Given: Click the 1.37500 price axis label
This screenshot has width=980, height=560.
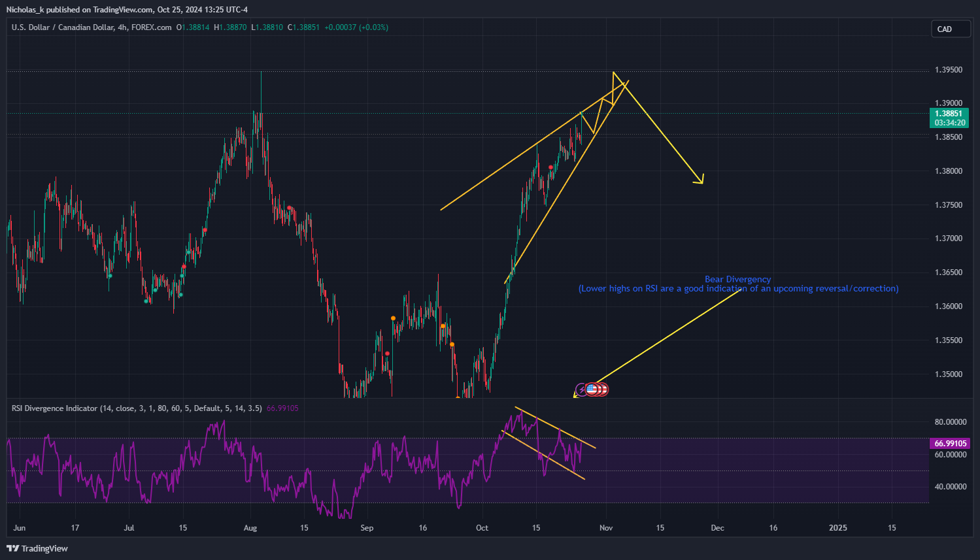Looking at the screenshot, I should coord(949,205).
